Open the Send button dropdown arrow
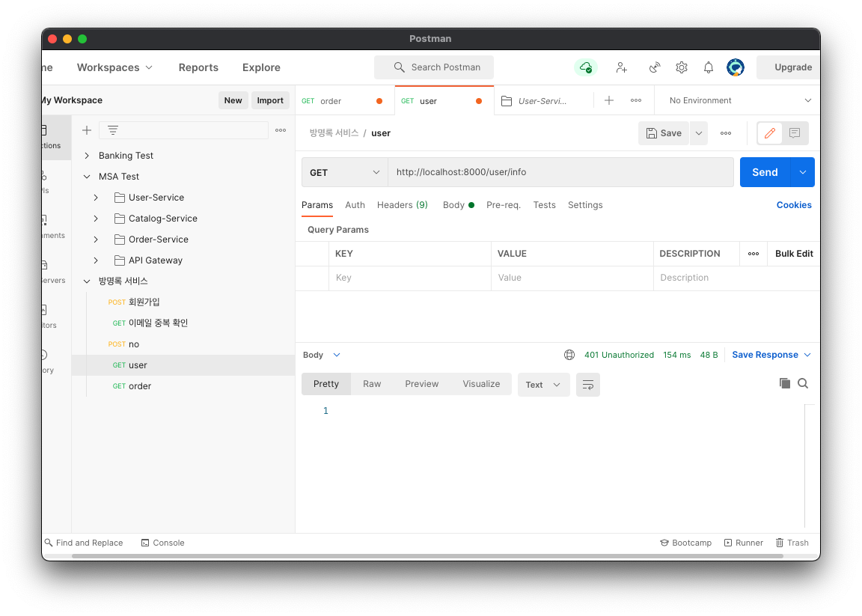862x616 pixels. (x=803, y=172)
